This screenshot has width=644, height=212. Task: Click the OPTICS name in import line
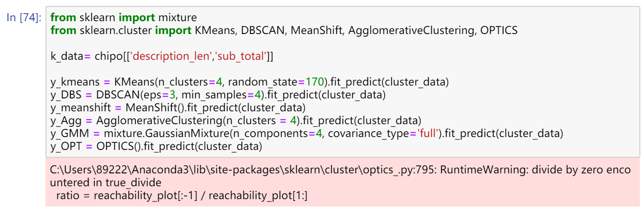click(499, 31)
